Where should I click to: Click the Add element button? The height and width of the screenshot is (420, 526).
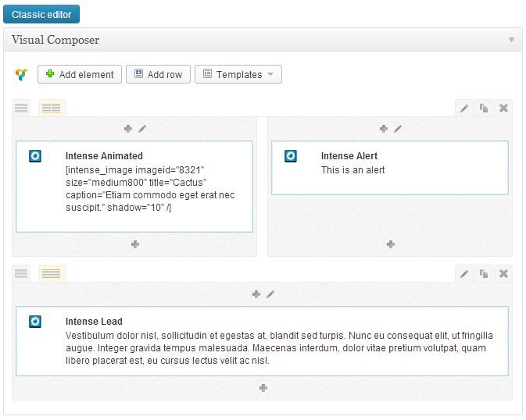(x=80, y=75)
